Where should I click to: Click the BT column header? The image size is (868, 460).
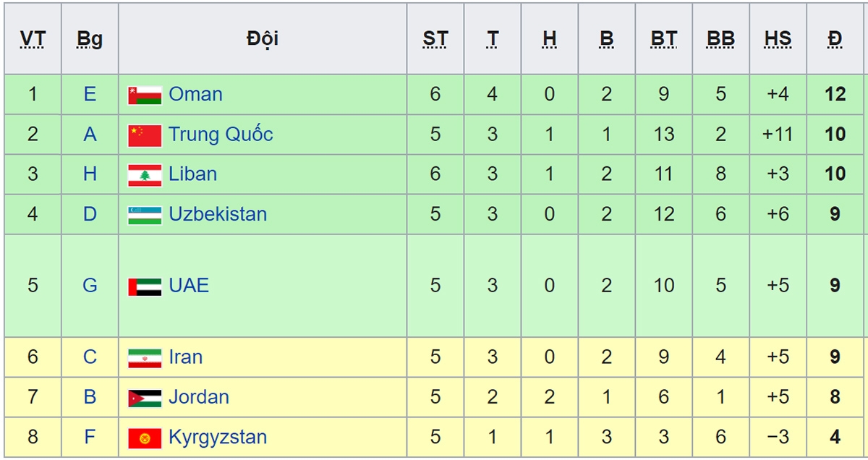(x=663, y=39)
